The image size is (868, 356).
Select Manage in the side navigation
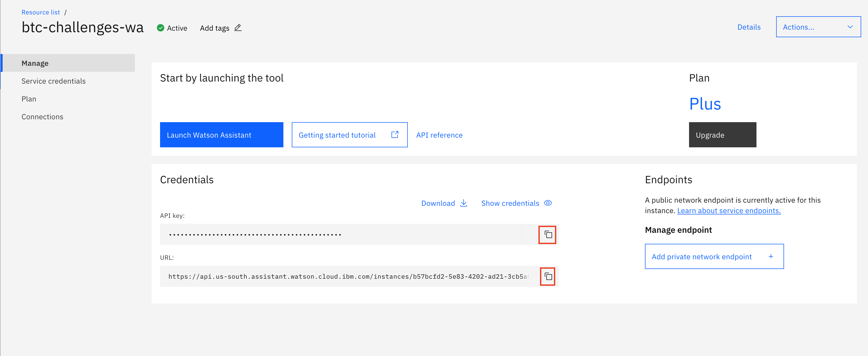pos(35,63)
